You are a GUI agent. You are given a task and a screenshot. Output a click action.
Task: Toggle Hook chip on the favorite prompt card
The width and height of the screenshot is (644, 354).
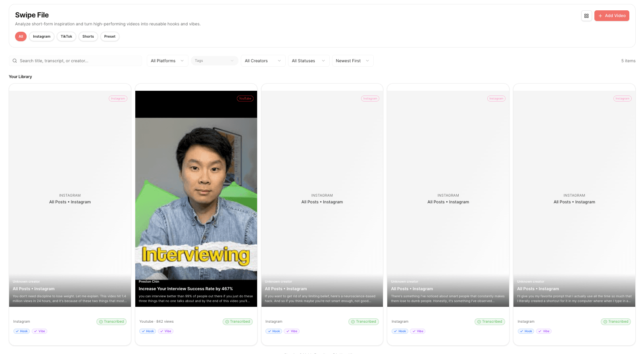coord(526,331)
